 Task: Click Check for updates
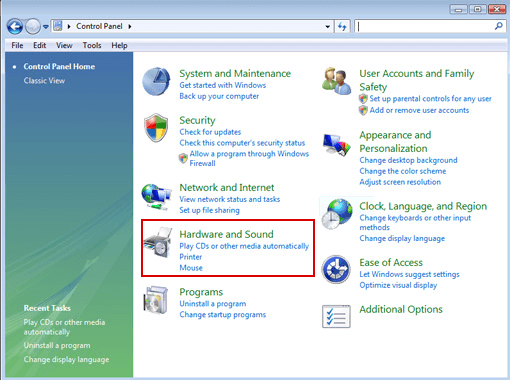[x=210, y=132]
